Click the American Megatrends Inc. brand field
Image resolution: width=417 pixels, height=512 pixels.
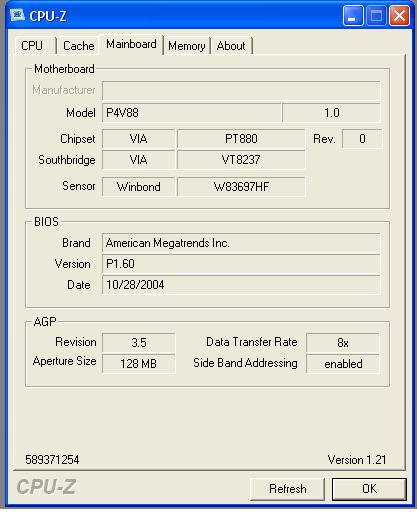pos(241,243)
